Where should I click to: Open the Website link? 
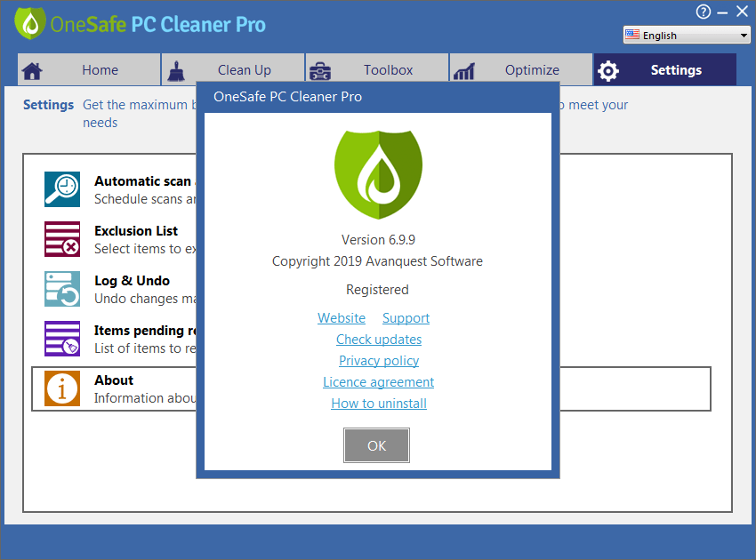tap(342, 318)
